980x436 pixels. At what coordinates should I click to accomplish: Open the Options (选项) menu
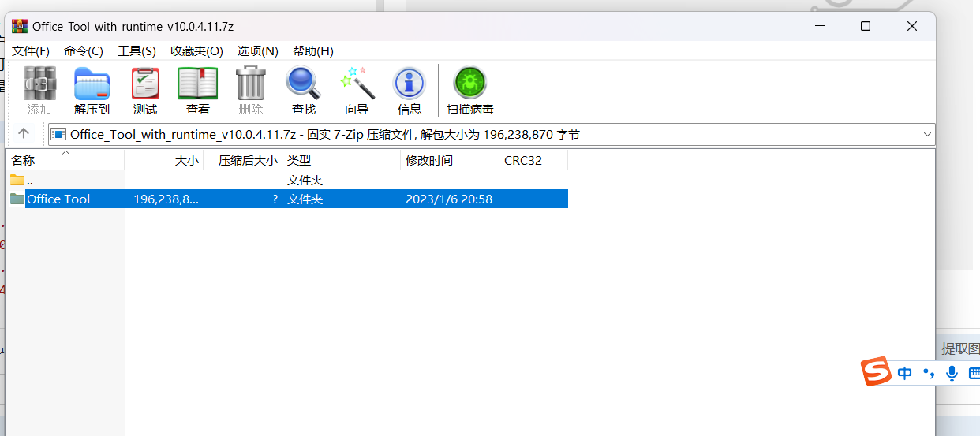[x=258, y=50]
